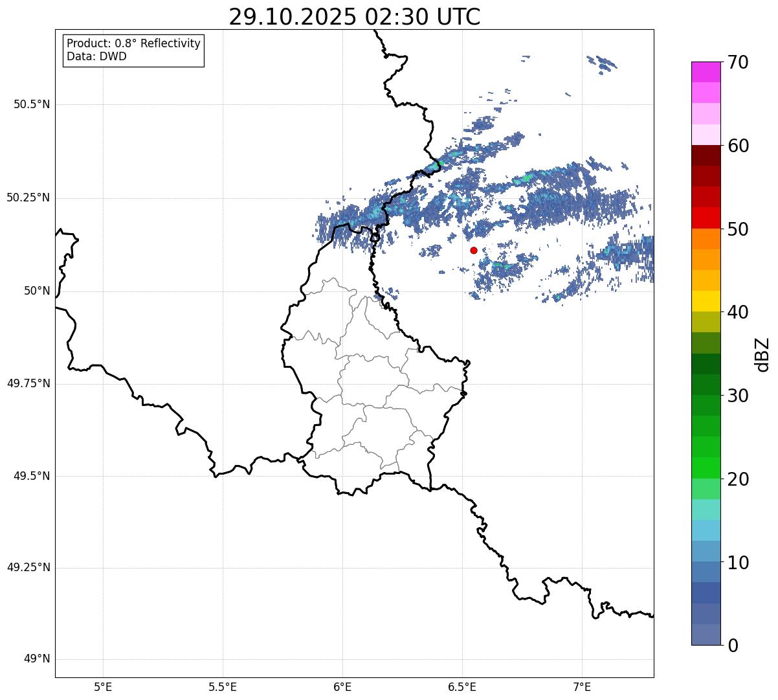
Task: Pick the yellow colorbar segment above 40
Action: tap(706, 301)
